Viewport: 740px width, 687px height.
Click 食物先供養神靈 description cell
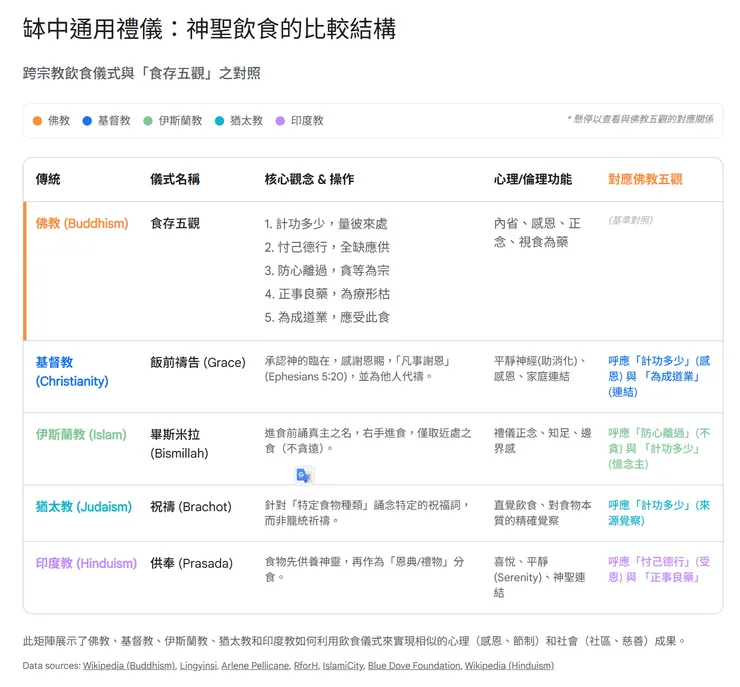364,570
